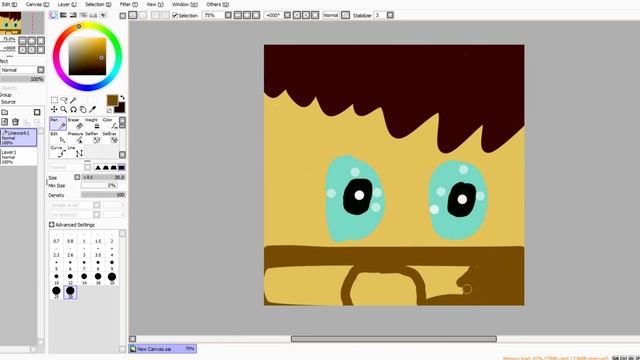Select the Eraser tool
640x360 pixels.
click(76, 124)
